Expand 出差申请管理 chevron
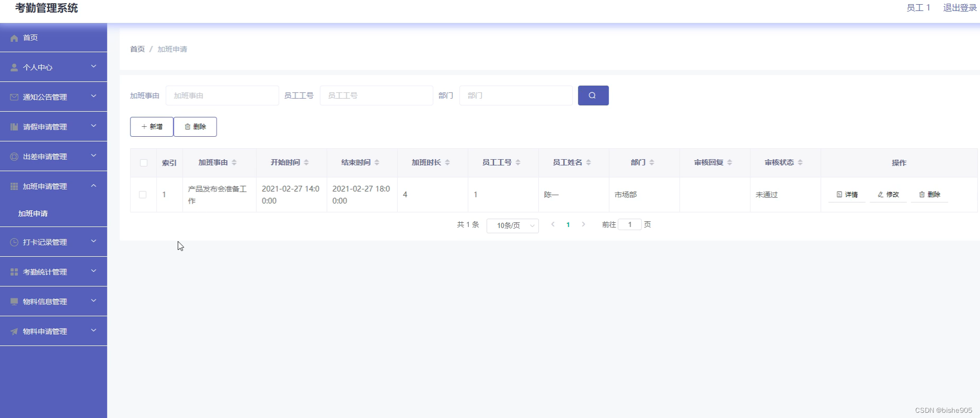 point(94,156)
